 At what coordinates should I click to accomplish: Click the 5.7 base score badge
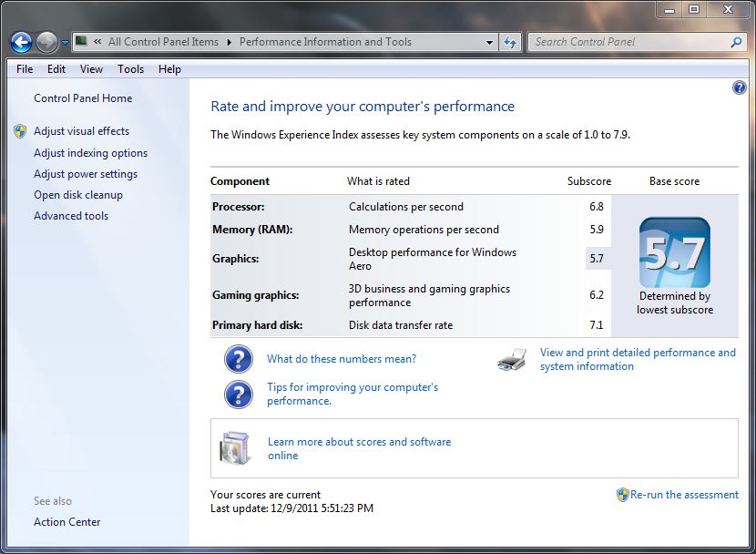pyautogui.click(x=675, y=252)
